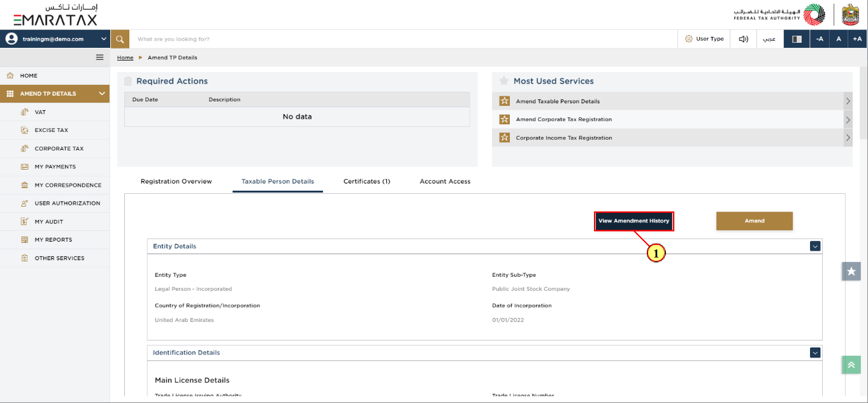The height and width of the screenshot is (403, 868).
Task: Click 'United Arab Emirates' value
Action: point(184,320)
